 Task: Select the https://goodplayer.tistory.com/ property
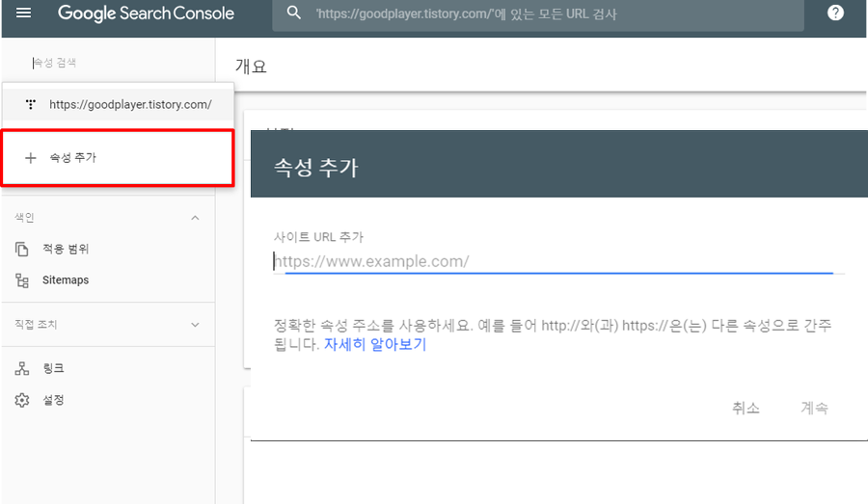pyautogui.click(x=118, y=104)
